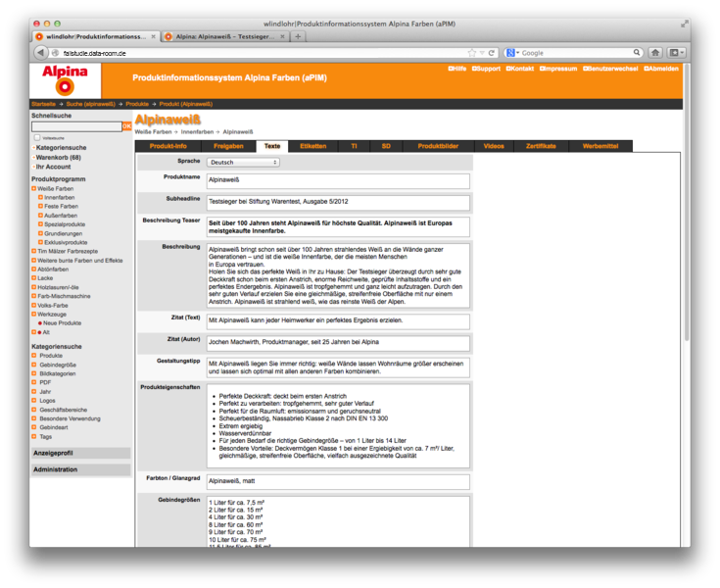Expand the Holzlasuren/-öle node
Image resolution: width=720 pixels, height=588 pixels.
[x=34, y=287]
